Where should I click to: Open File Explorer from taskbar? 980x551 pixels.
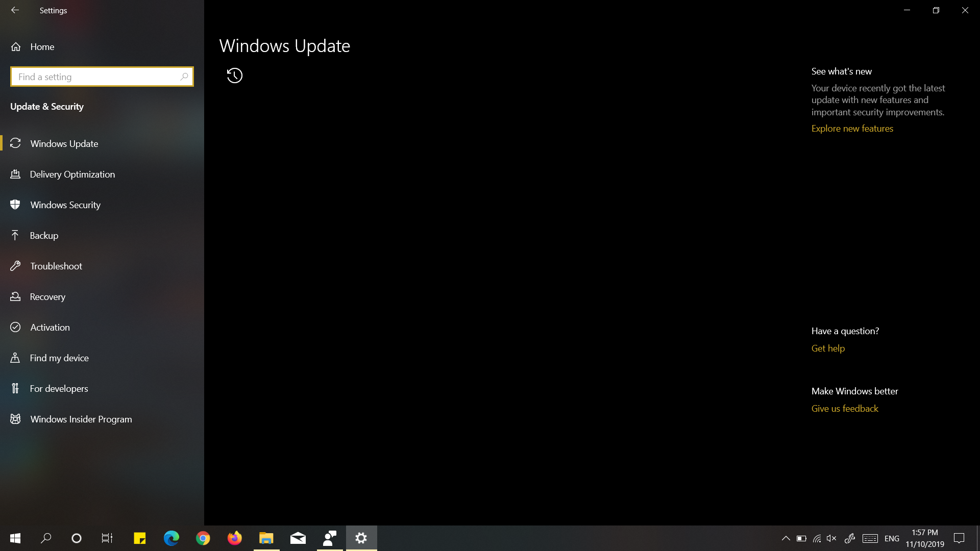coord(266,538)
